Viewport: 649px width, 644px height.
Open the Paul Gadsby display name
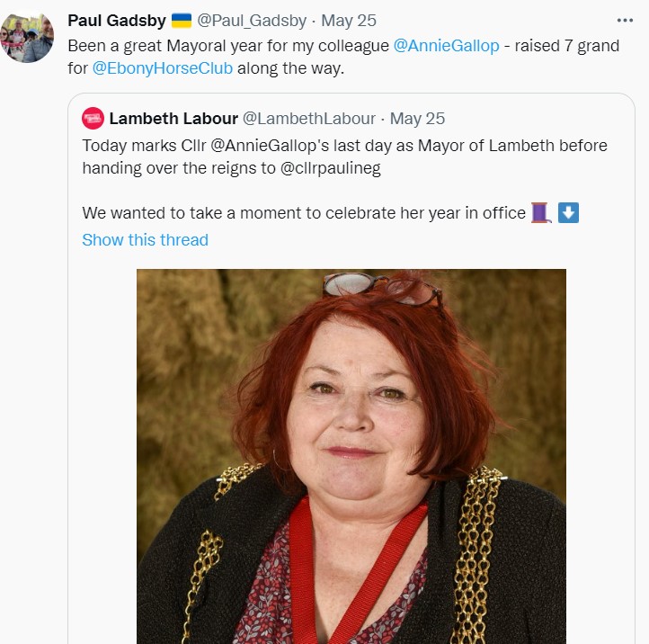[x=115, y=20]
